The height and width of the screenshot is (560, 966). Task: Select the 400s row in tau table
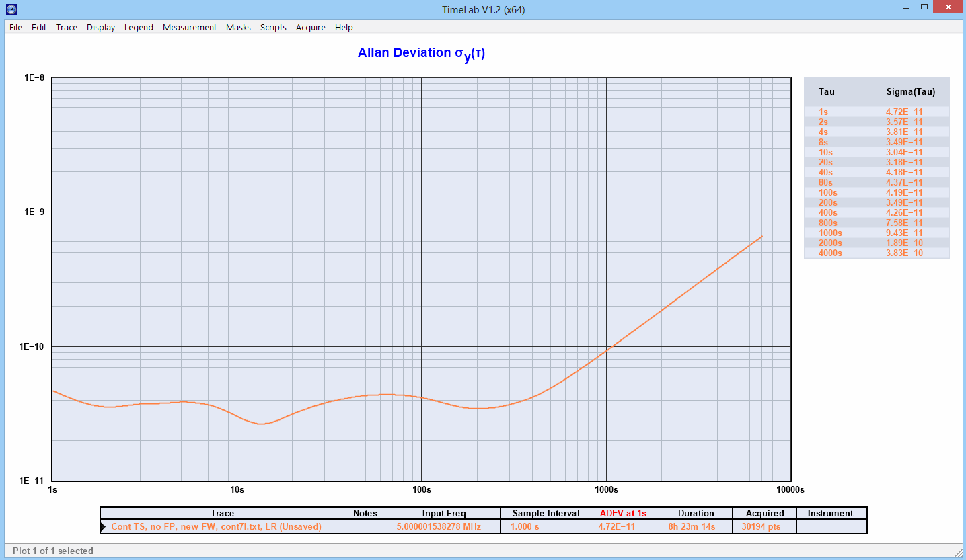[x=877, y=212]
